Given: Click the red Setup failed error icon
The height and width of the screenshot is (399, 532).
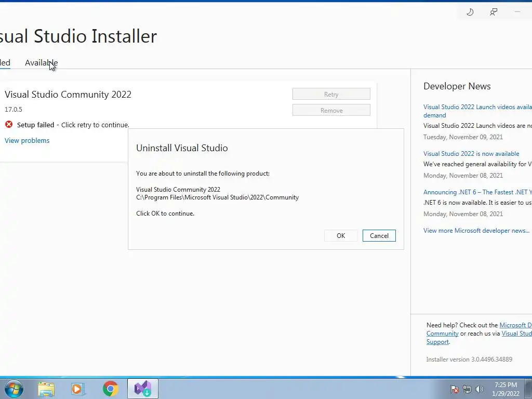Looking at the screenshot, I should (9, 125).
